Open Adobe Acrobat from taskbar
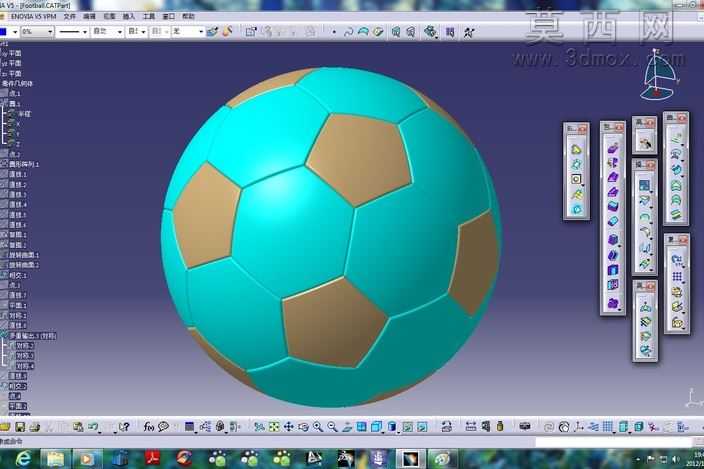The width and height of the screenshot is (704, 469). point(153,459)
